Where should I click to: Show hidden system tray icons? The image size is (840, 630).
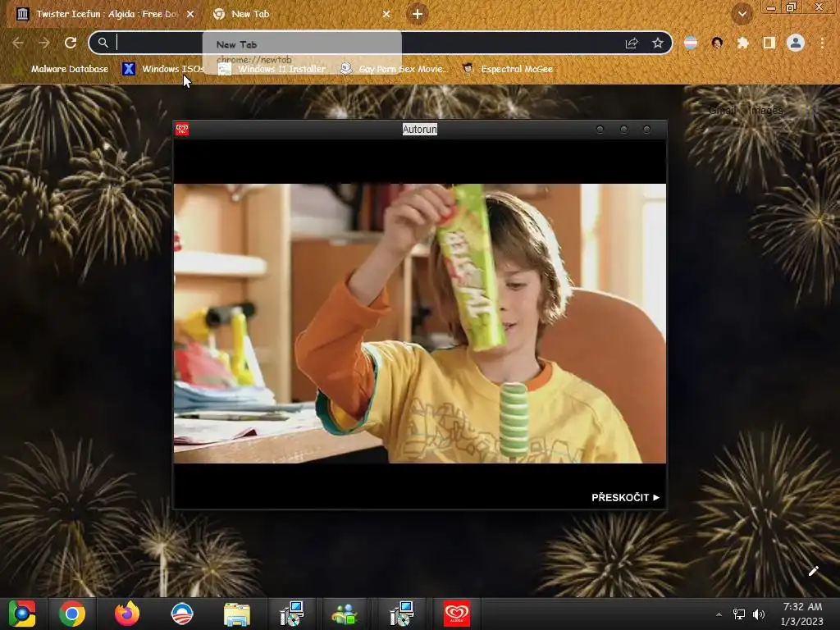719,614
